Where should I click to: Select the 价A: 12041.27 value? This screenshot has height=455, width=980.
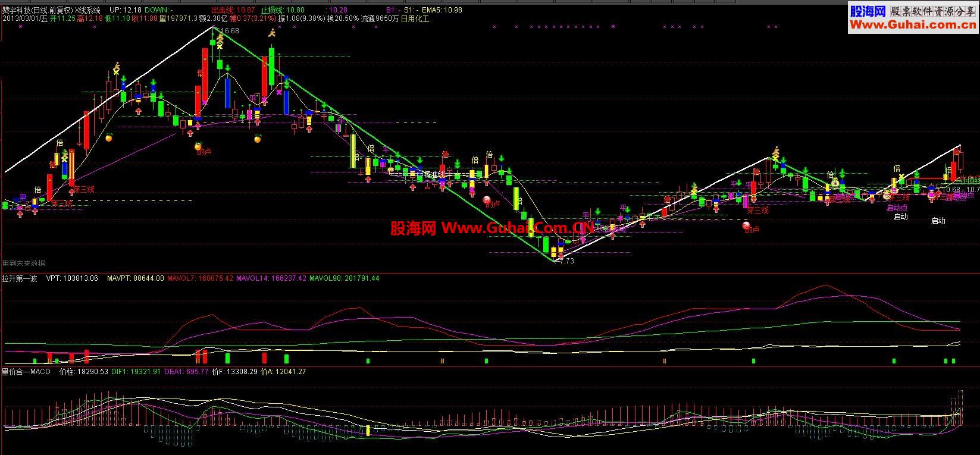(x=283, y=372)
